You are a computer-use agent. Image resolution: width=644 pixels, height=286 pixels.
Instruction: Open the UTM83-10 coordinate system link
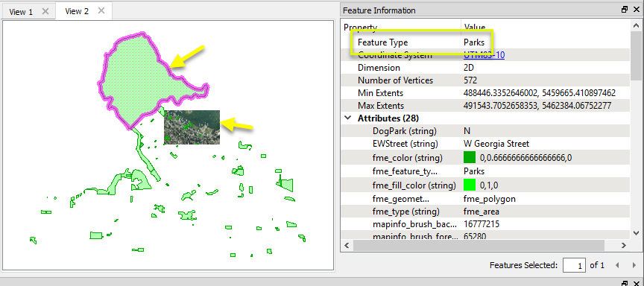coord(484,55)
